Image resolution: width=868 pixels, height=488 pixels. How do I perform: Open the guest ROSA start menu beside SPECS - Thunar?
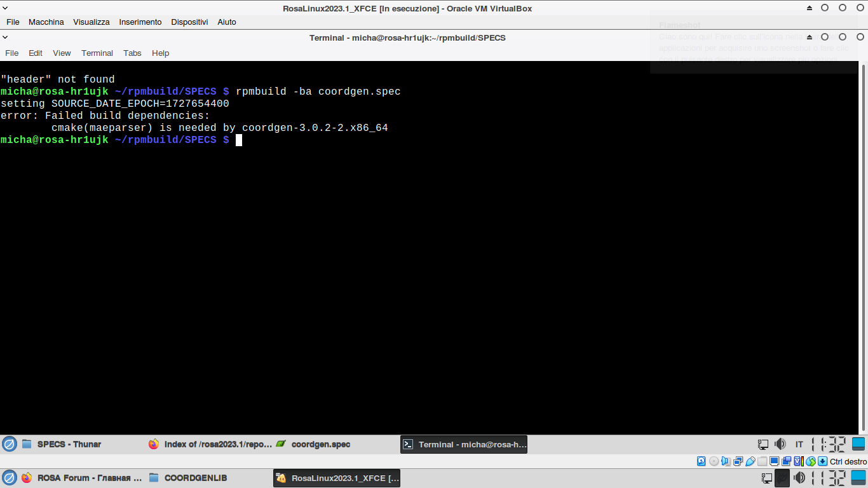[9, 444]
